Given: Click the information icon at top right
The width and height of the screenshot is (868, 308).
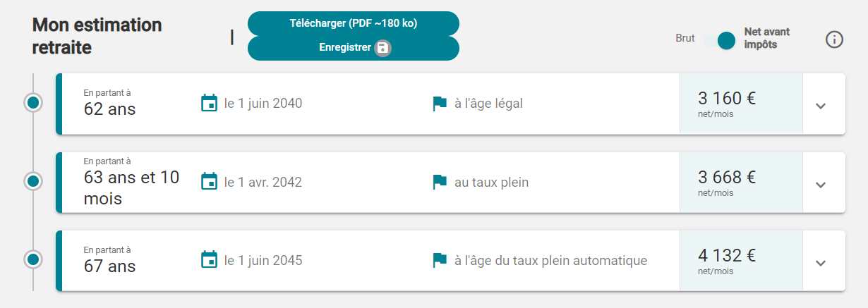Looking at the screenshot, I should [x=834, y=40].
